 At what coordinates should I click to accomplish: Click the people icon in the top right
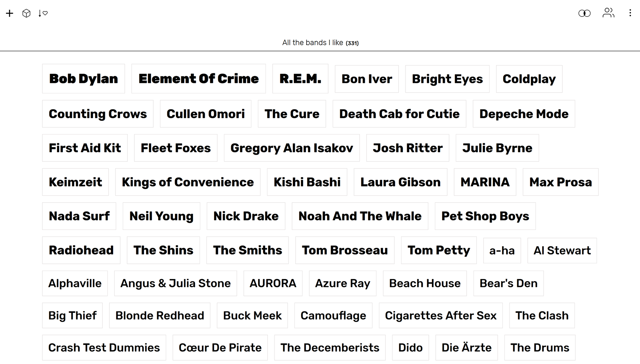(608, 13)
